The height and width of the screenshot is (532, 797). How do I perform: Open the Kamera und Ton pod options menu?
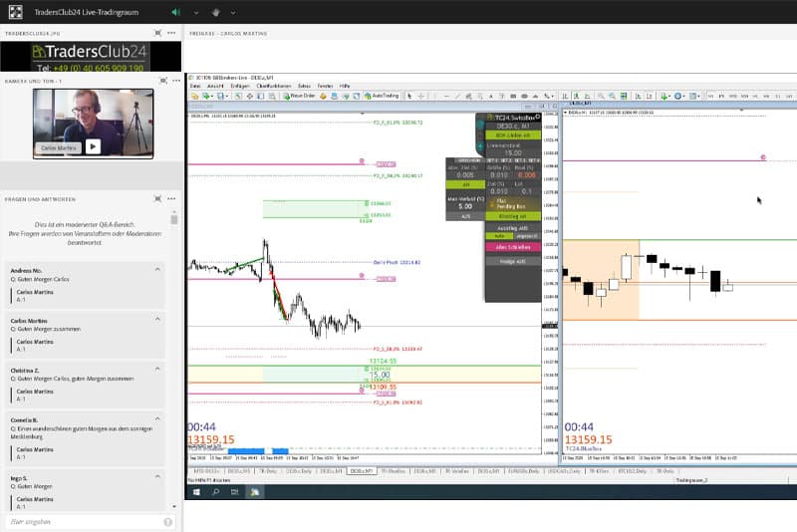pos(176,81)
